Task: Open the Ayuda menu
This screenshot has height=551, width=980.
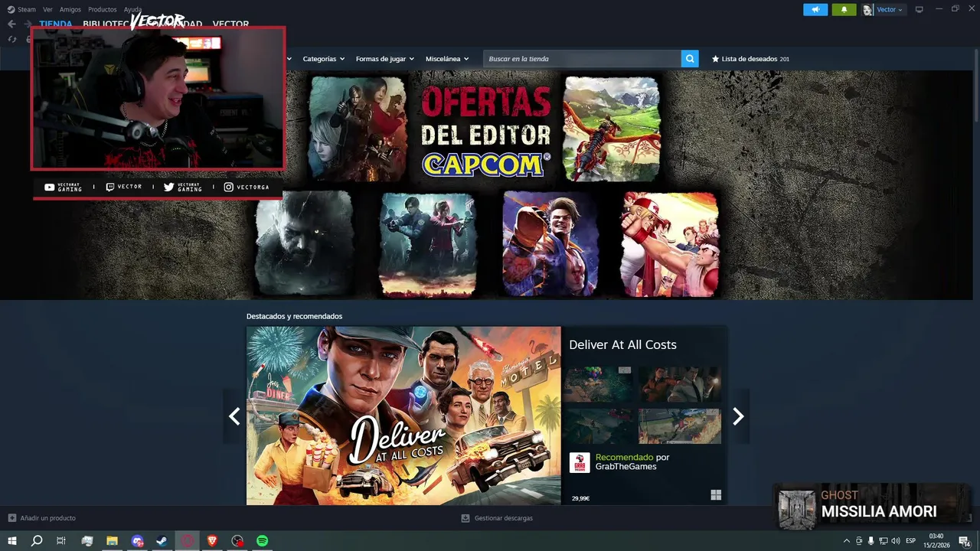Action: (132, 9)
